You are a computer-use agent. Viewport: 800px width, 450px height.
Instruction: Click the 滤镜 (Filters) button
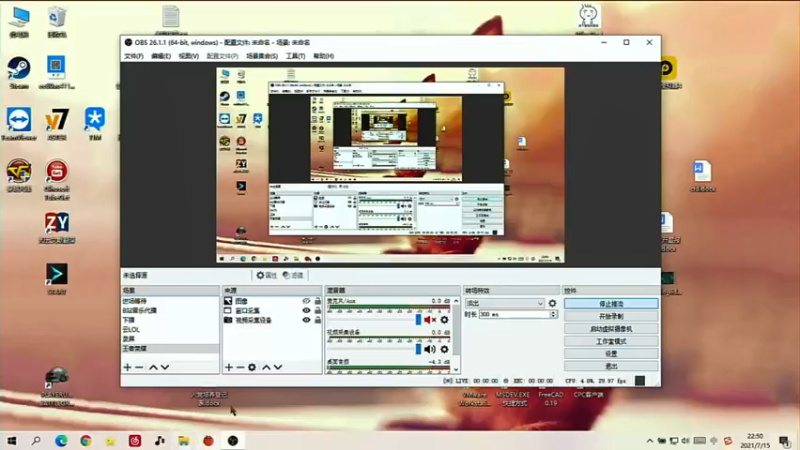click(293, 275)
